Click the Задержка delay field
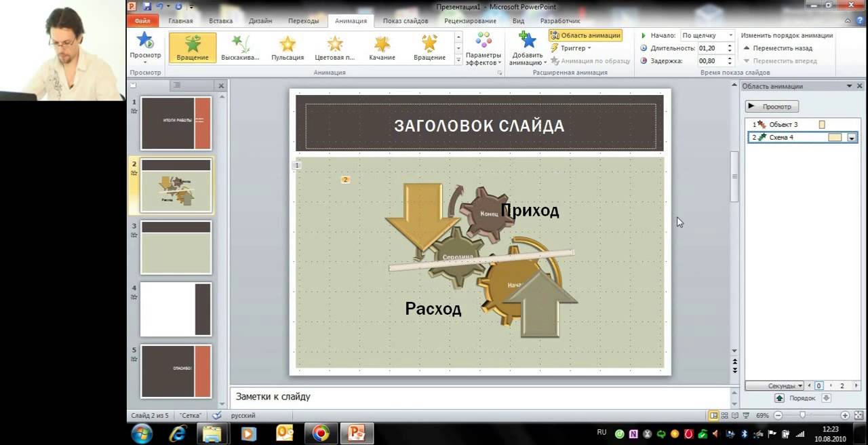This screenshot has height=445, width=868. click(710, 60)
